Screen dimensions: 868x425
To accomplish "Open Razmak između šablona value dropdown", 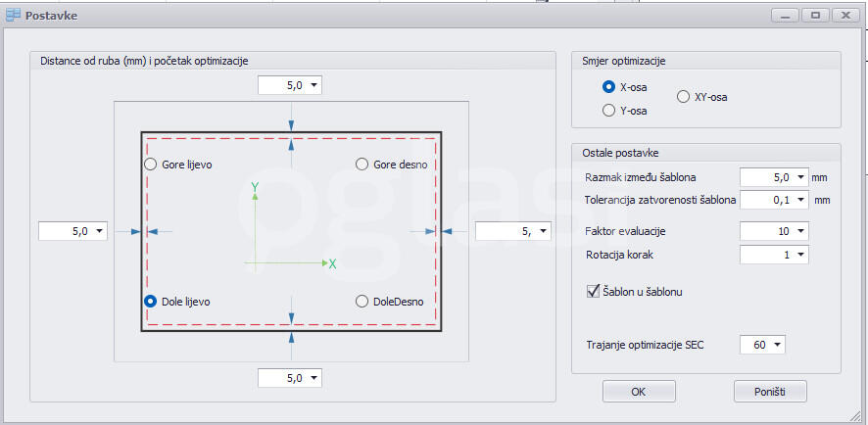I will pyautogui.click(x=800, y=178).
